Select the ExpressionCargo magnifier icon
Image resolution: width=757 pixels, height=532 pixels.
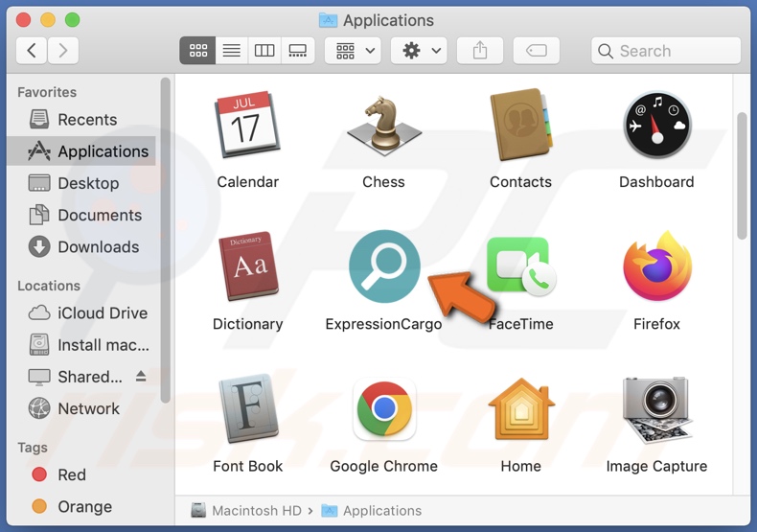[384, 266]
